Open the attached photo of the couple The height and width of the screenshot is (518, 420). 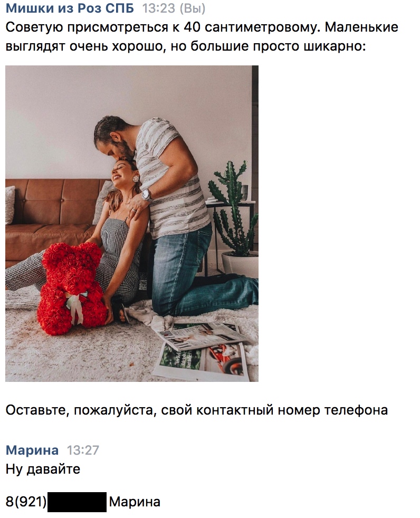pos(132,224)
